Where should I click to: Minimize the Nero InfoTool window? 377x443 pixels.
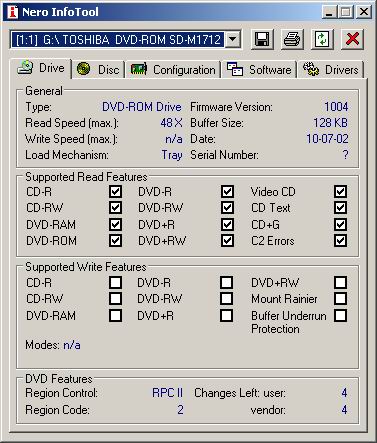(x=329, y=12)
